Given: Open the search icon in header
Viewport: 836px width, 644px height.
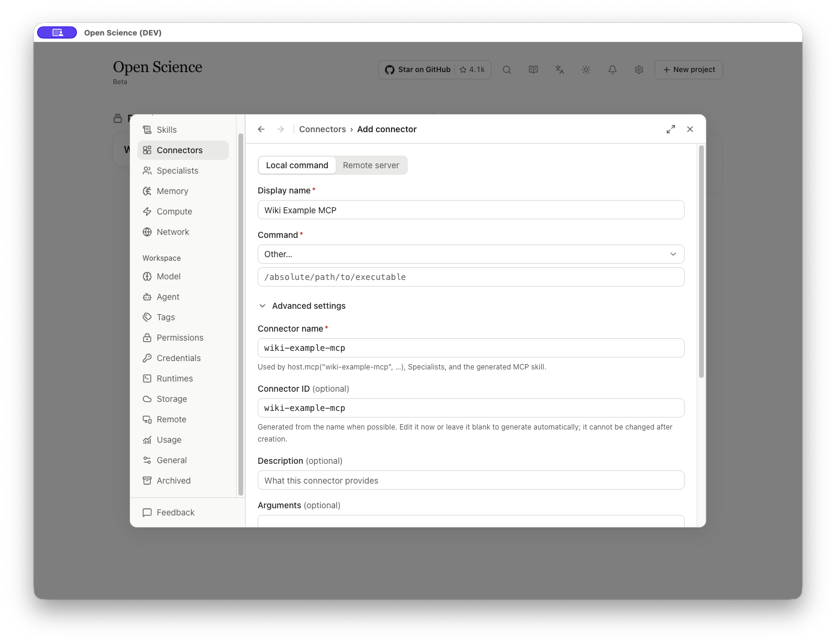Looking at the screenshot, I should coord(507,70).
